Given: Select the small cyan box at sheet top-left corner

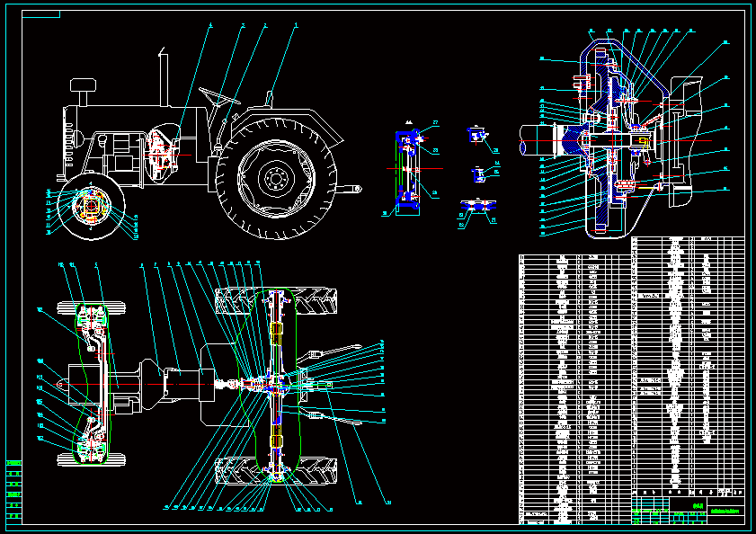Looking at the screenshot, I should [x=41, y=14].
